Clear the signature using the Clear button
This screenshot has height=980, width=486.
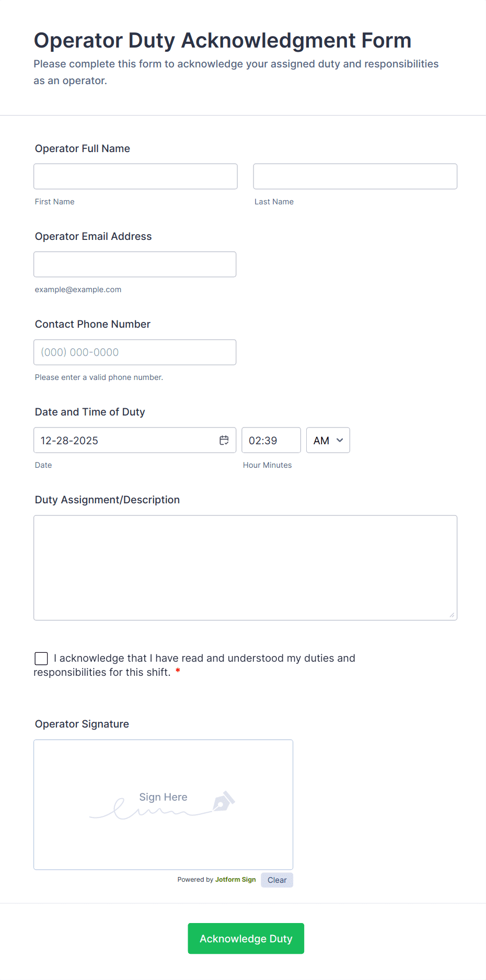click(276, 880)
